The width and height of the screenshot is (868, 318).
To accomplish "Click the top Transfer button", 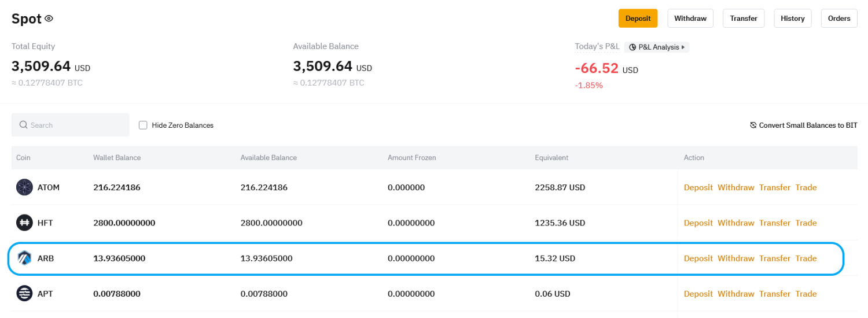I will [x=744, y=19].
